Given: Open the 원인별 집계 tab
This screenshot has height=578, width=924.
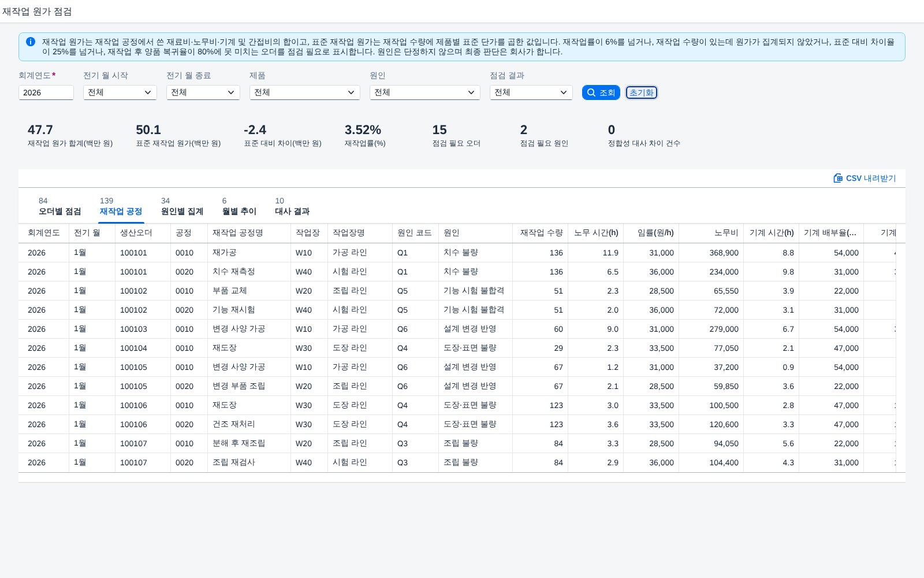Looking at the screenshot, I should click(x=182, y=207).
